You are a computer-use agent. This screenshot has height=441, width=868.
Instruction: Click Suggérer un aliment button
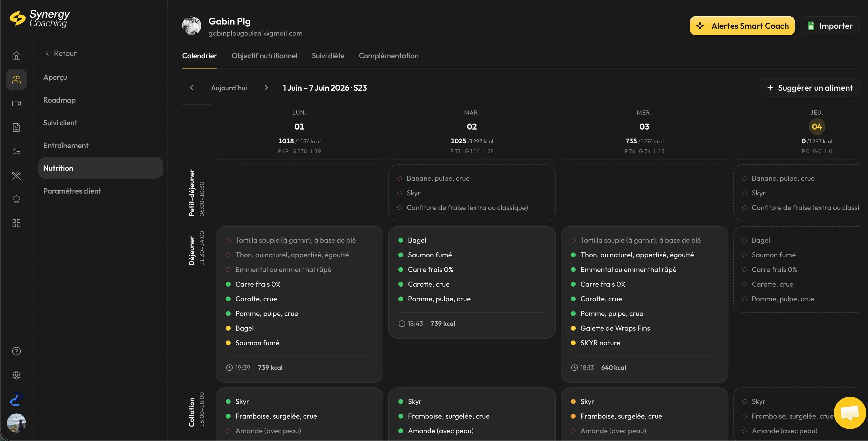810,88
